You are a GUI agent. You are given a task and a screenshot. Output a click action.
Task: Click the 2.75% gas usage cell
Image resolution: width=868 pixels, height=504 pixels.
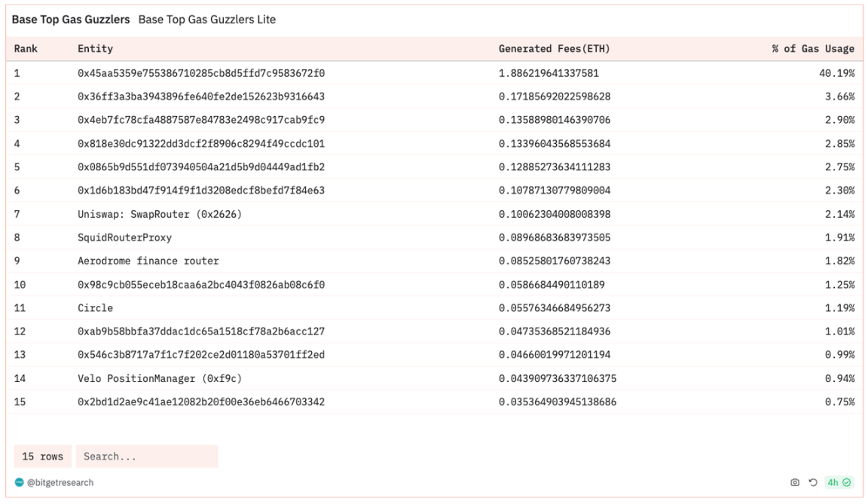[840, 166]
